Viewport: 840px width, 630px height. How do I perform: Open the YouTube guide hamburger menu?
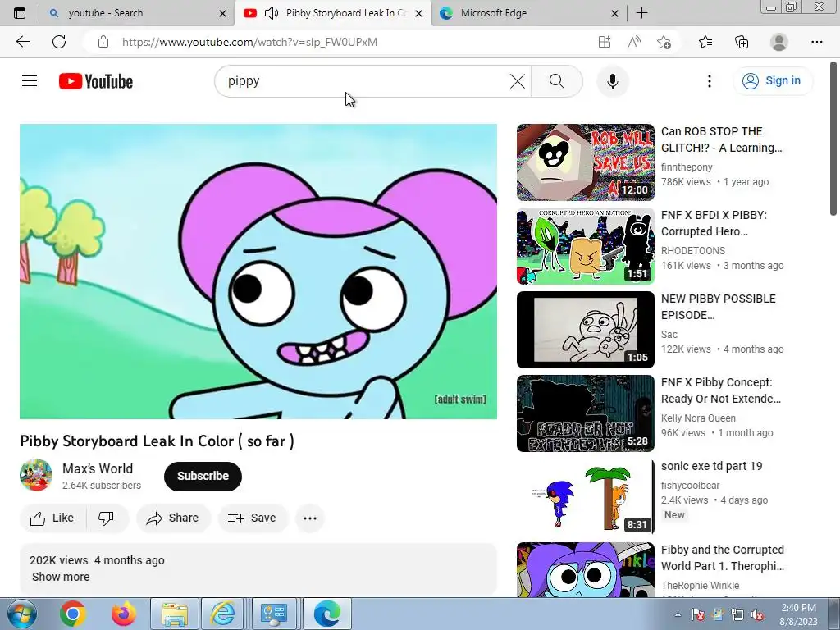(30, 81)
